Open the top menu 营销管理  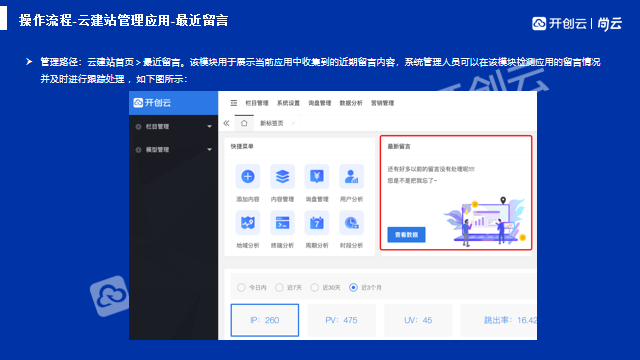pos(382,103)
